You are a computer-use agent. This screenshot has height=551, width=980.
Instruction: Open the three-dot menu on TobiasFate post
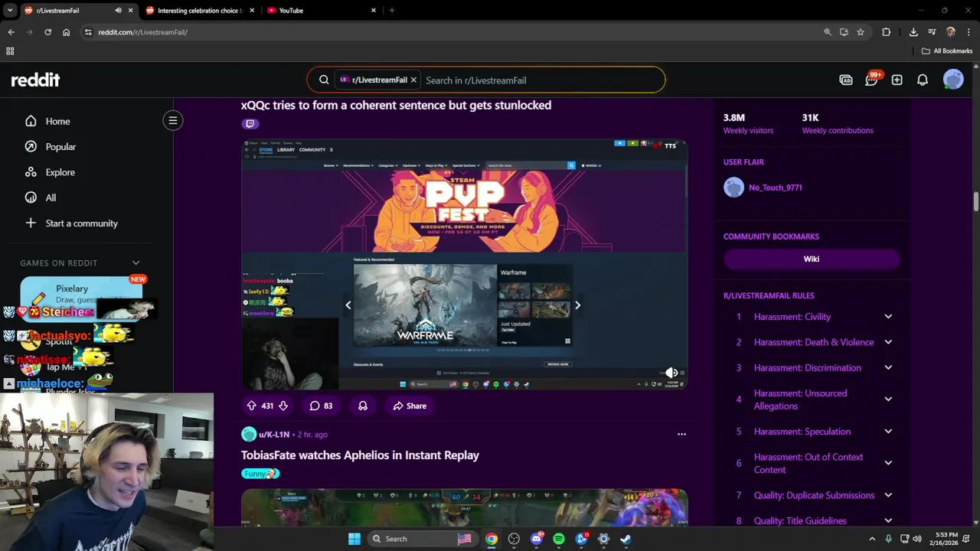tap(681, 434)
